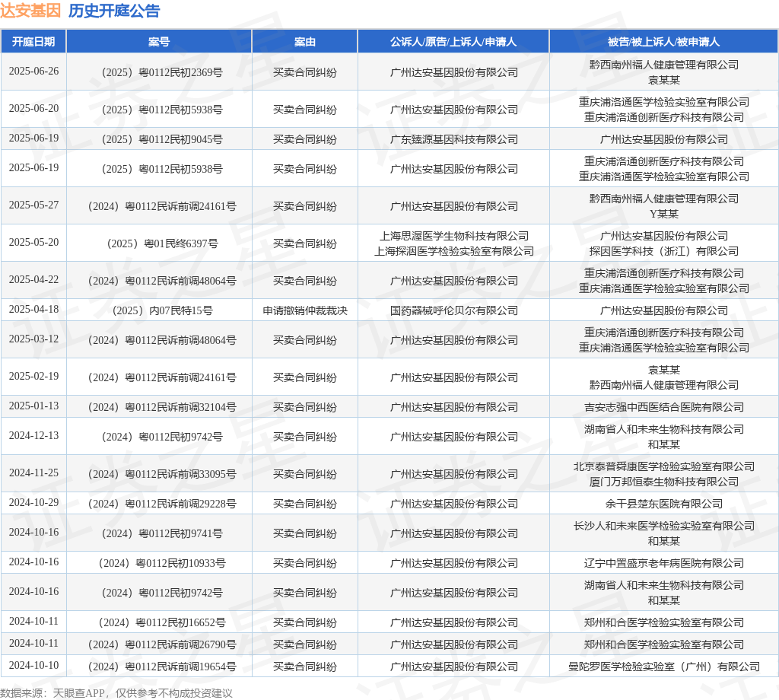Viewport: 779px width, 700px height.
Task: Click the date 2025-05-27
Action: click(x=33, y=205)
